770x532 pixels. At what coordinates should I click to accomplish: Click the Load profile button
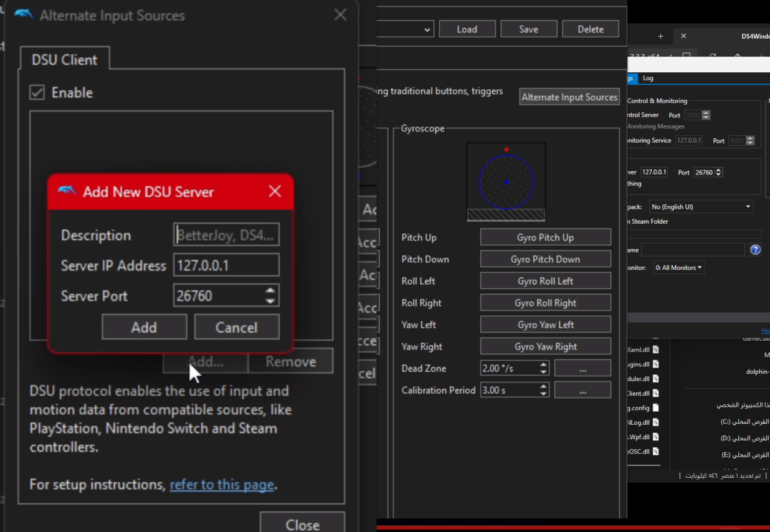[x=467, y=29]
